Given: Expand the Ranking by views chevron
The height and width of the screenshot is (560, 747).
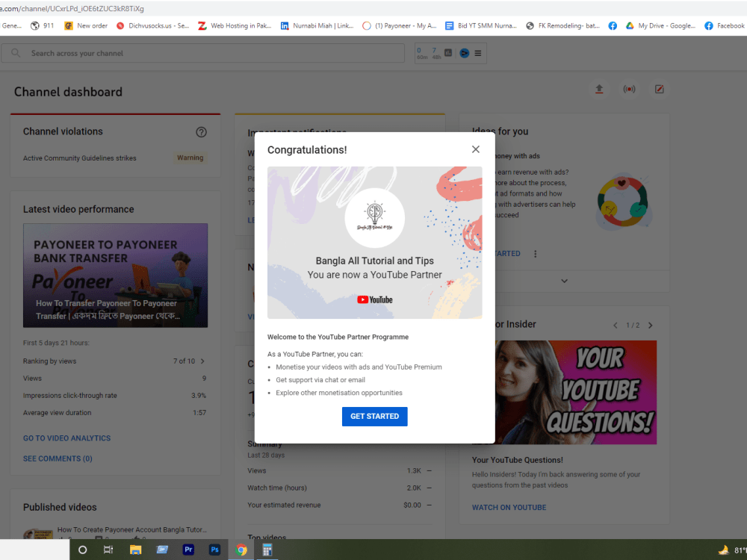Looking at the screenshot, I should 203,361.
